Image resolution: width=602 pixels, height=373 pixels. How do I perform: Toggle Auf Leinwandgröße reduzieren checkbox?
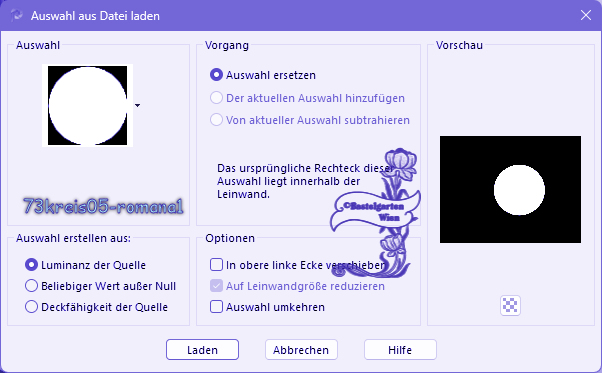pyautogui.click(x=216, y=286)
